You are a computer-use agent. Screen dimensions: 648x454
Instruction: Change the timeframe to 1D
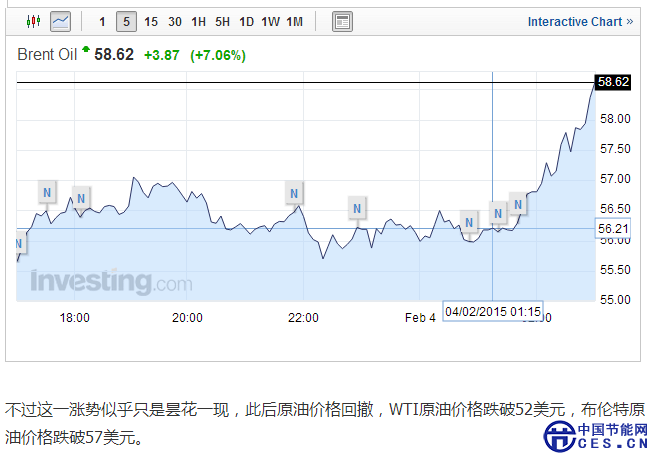tap(246, 21)
